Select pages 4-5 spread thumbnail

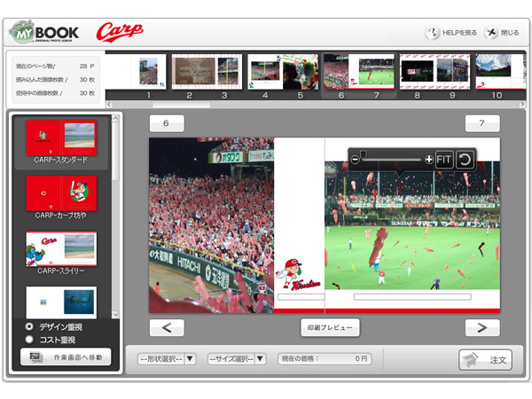pyautogui.click(x=283, y=72)
